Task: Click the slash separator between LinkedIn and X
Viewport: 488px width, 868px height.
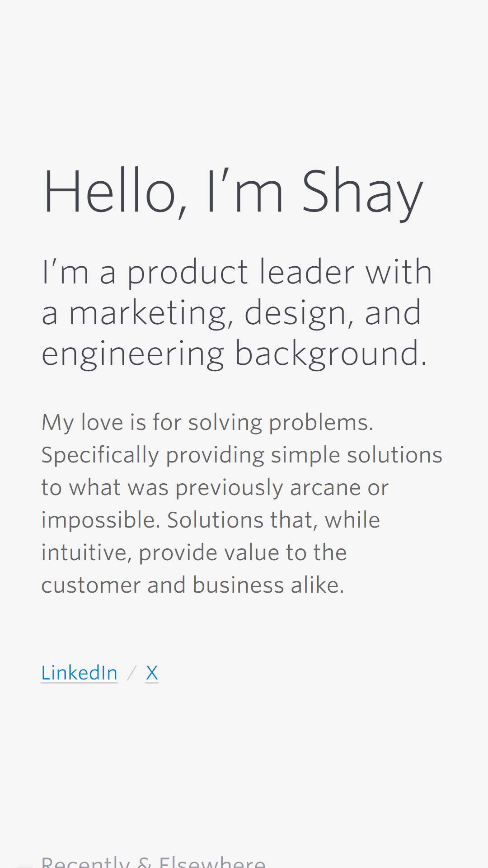Action: pos(131,673)
